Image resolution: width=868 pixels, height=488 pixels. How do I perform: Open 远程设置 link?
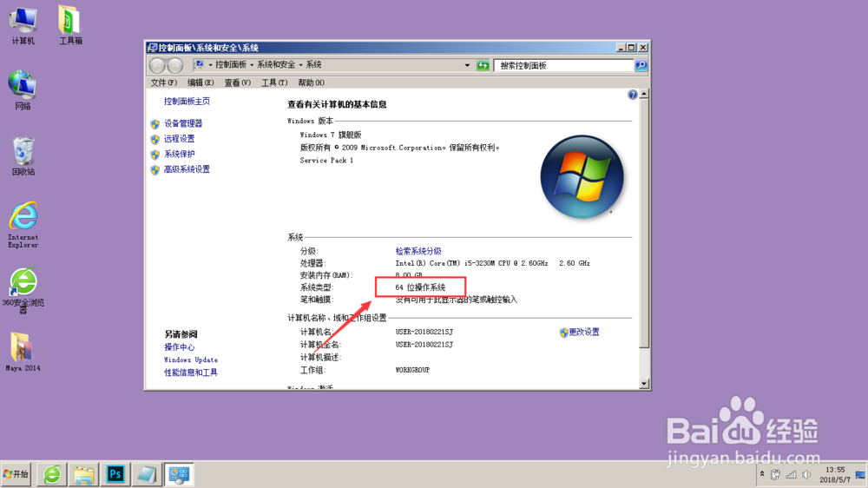180,138
